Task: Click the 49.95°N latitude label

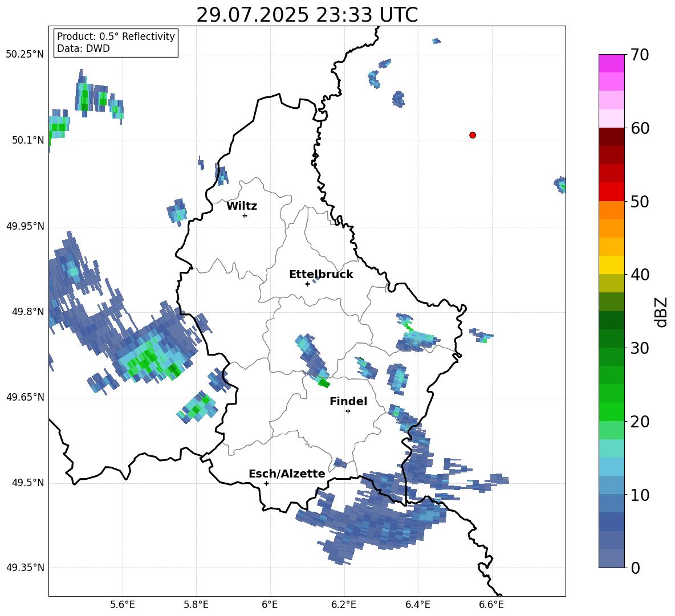Action: pos(25,226)
